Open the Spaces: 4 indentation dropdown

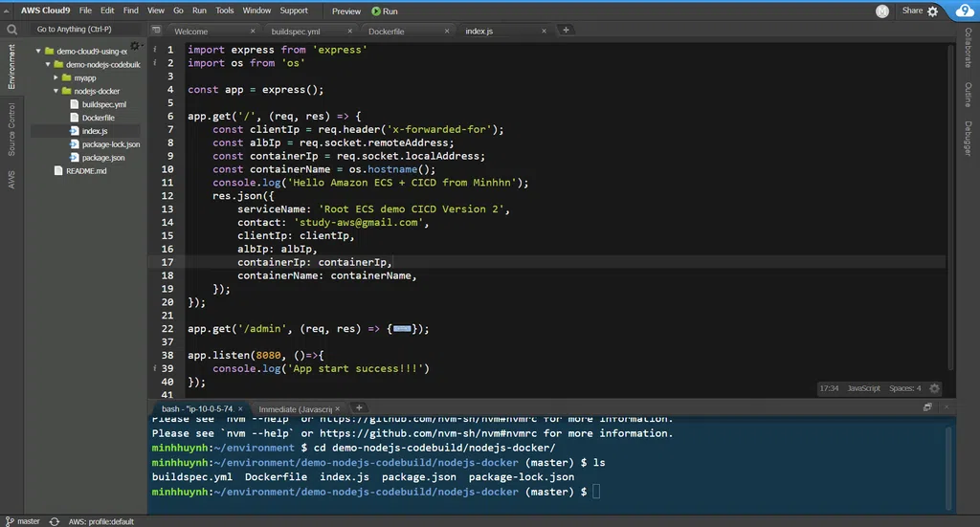click(x=904, y=388)
